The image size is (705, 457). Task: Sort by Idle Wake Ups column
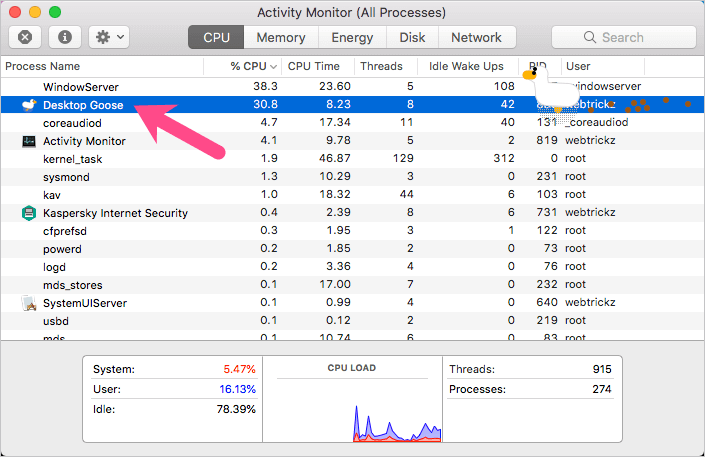467,67
